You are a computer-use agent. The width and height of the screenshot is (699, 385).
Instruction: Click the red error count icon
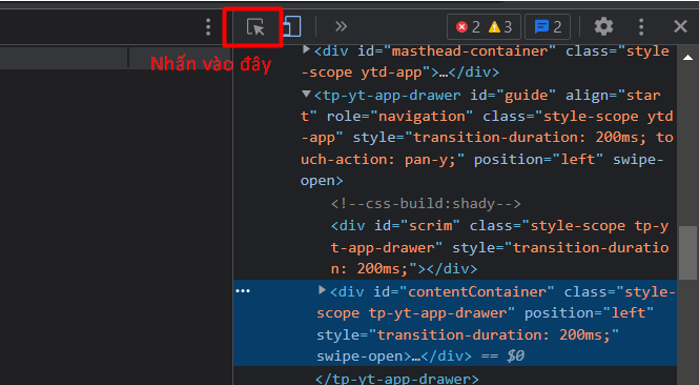pos(462,27)
